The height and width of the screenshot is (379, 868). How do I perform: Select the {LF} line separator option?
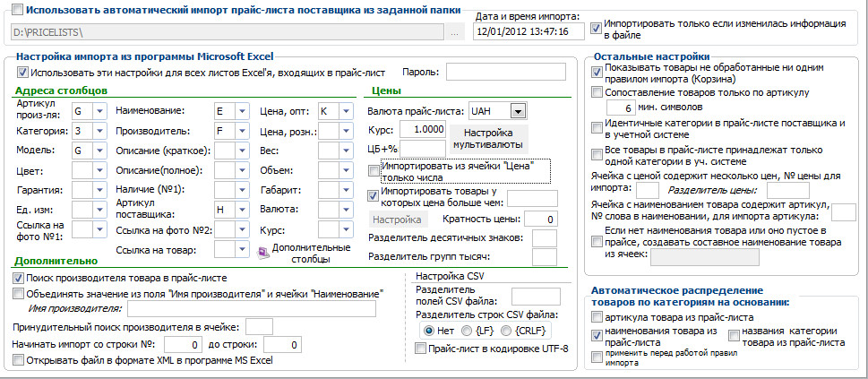tap(467, 331)
